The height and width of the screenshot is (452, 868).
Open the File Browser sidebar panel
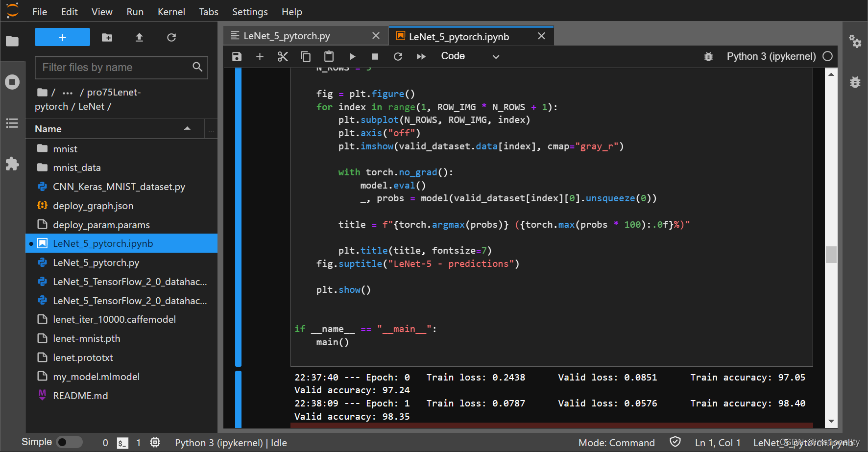click(12, 41)
